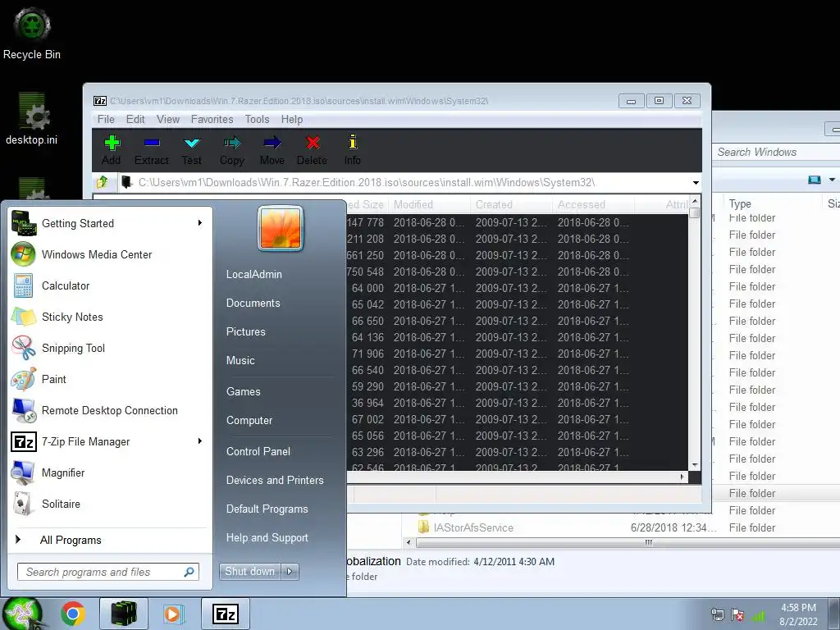Open 7-Zip address path dropdown
The width and height of the screenshot is (840, 630).
point(696,183)
